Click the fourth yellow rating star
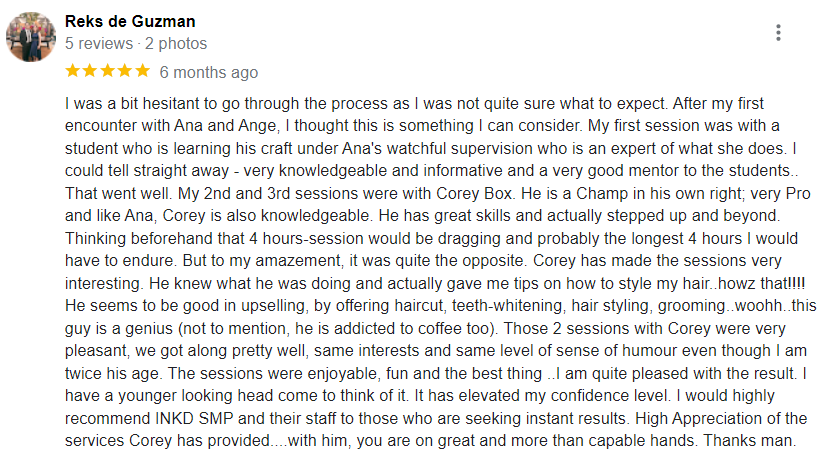The image size is (831, 458). pos(125,71)
